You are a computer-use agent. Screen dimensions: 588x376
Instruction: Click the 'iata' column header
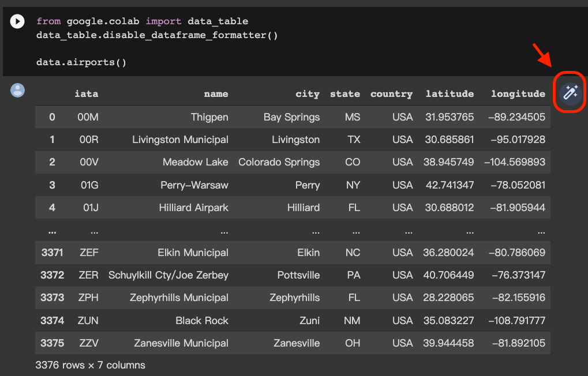(x=87, y=94)
